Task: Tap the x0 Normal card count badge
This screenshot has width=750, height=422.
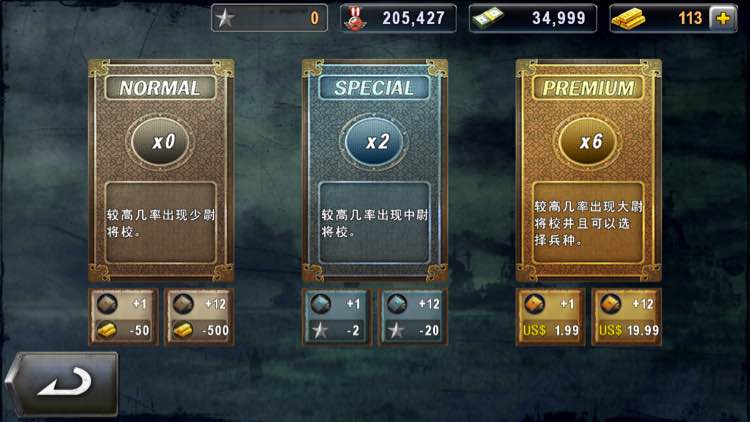Action: [161, 142]
